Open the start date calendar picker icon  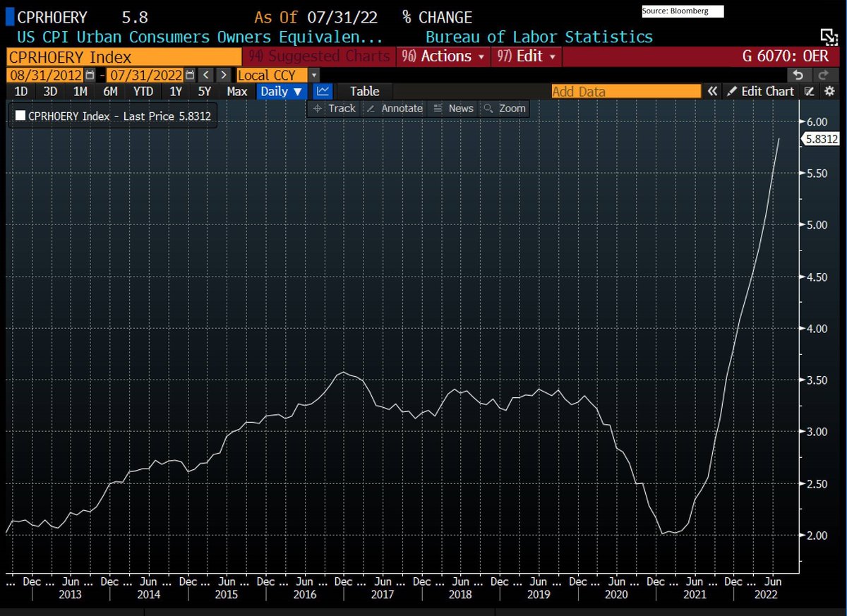pyautogui.click(x=90, y=75)
